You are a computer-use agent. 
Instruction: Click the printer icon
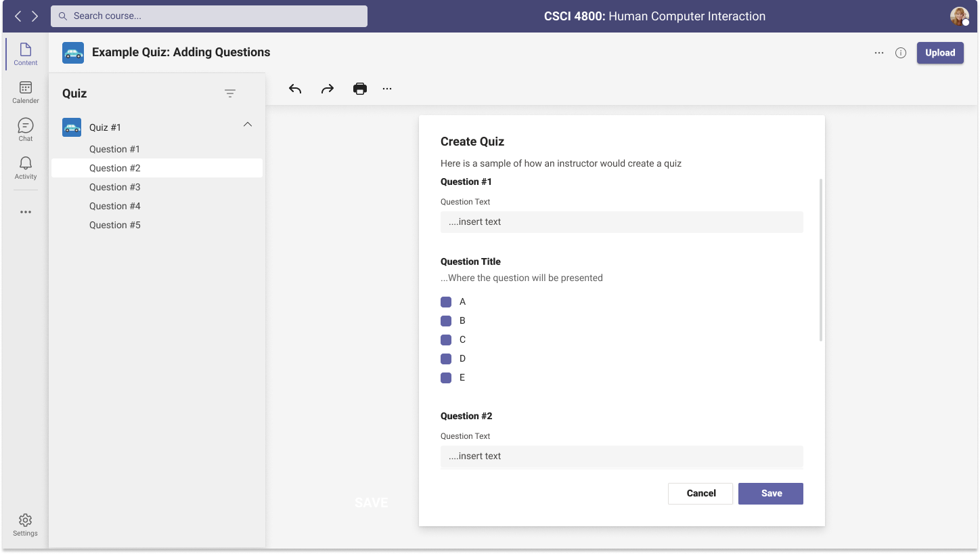360,89
